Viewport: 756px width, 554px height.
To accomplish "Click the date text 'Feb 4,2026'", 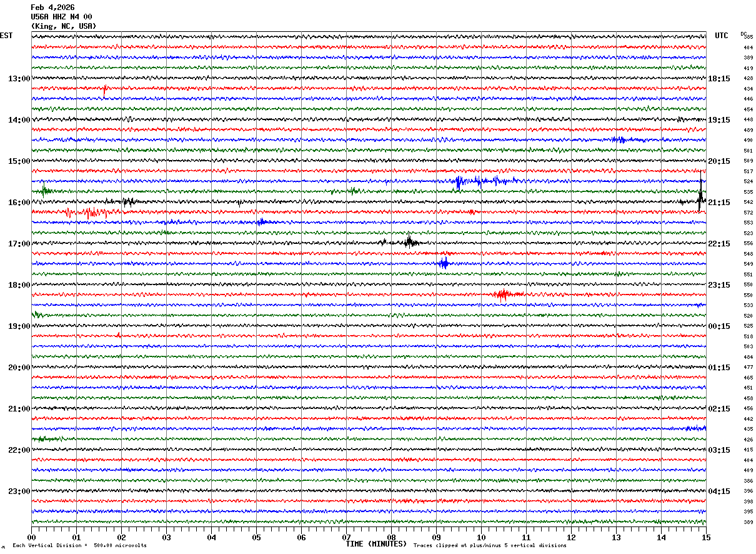I will point(52,8).
